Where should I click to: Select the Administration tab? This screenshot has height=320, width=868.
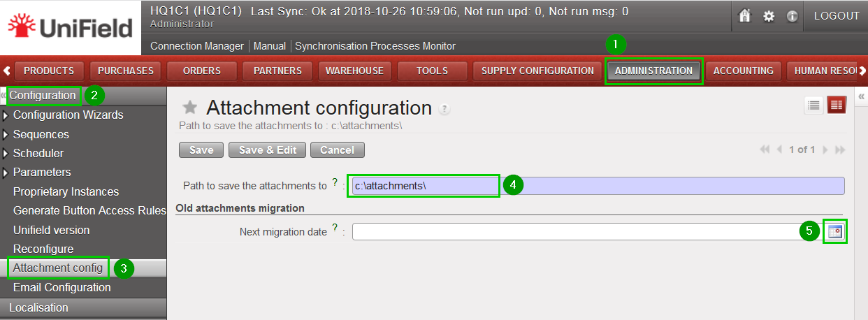[653, 71]
